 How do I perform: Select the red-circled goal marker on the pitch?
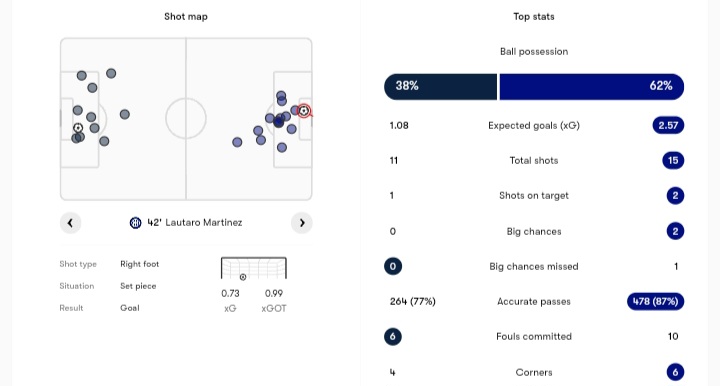(304, 111)
